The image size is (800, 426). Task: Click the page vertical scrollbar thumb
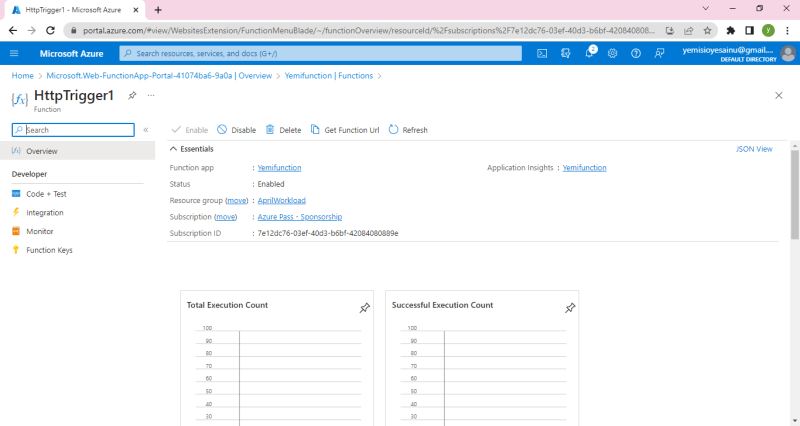(794, 194)
